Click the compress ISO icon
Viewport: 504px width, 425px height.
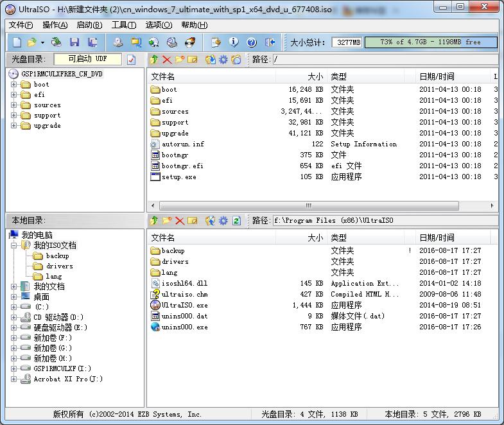coord(136,42)
